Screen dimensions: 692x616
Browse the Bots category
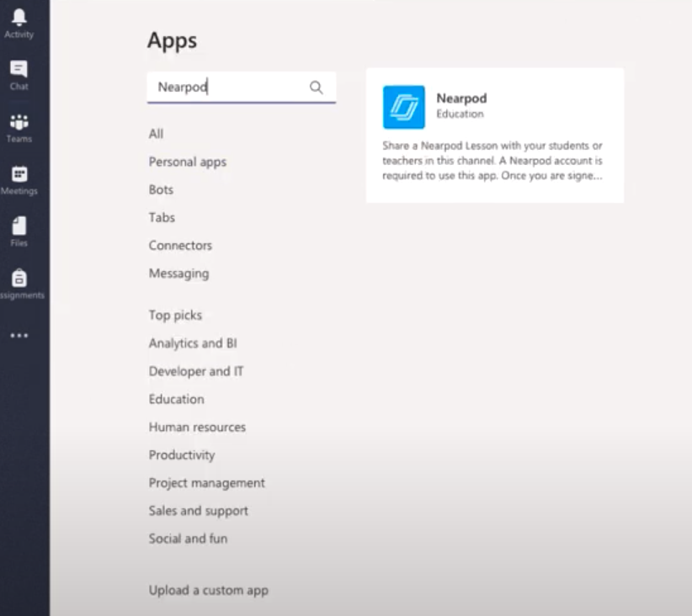click(x=160, y=189)
